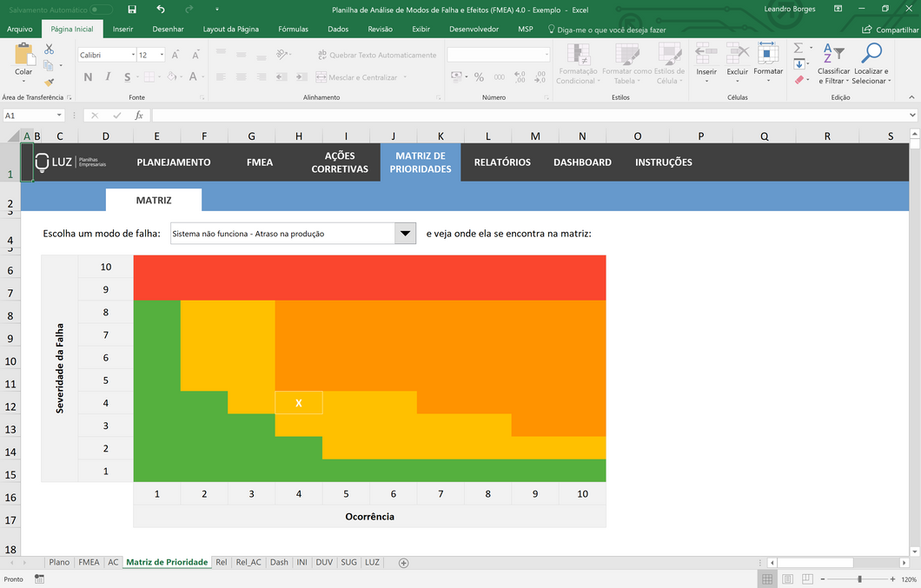921x588 pixels.
Task: Click the Cut scissors icon
Action: click(x=49, y=50)
